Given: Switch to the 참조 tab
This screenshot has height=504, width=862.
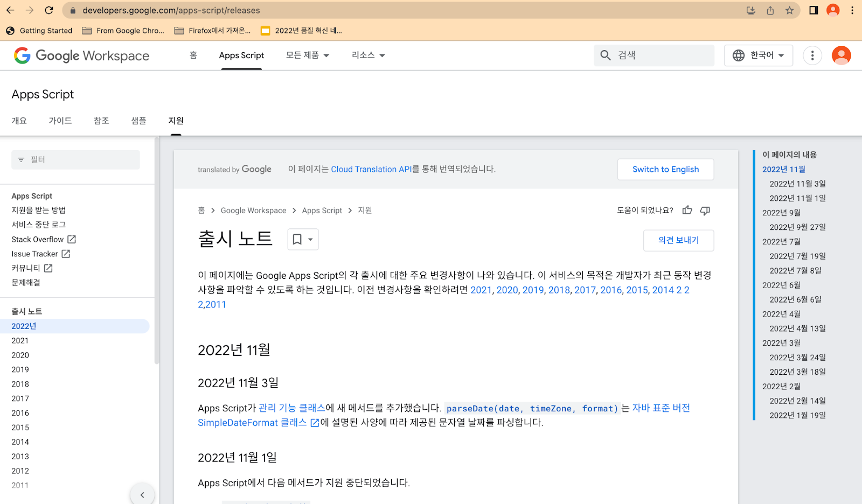Looking at the screenshot, I should [101, 121].
